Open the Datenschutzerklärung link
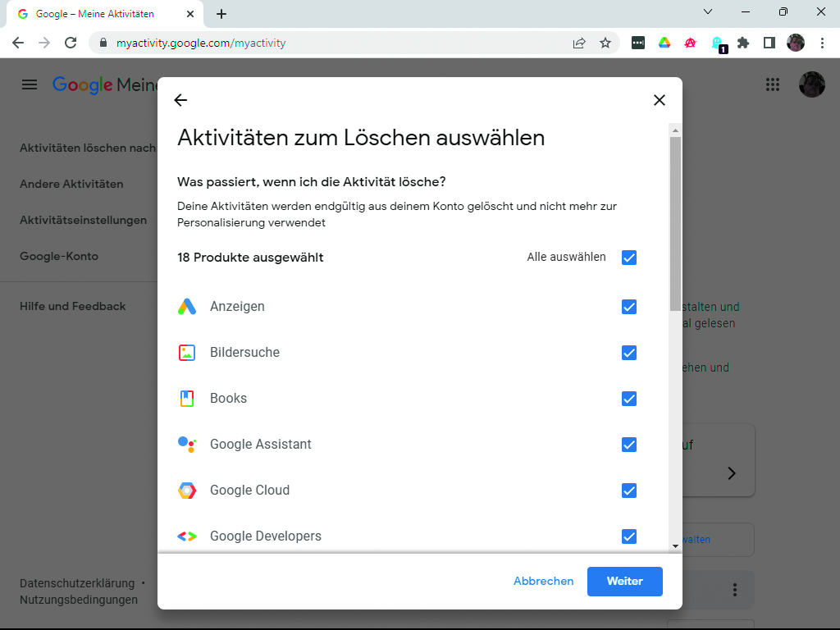This screenshot has height=630, width=840. (77, 583)
